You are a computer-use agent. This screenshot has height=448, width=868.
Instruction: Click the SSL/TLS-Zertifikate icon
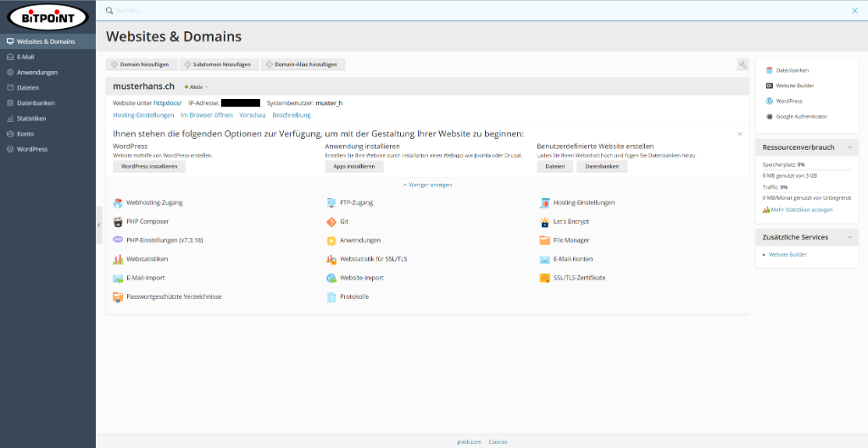(545, 279)
